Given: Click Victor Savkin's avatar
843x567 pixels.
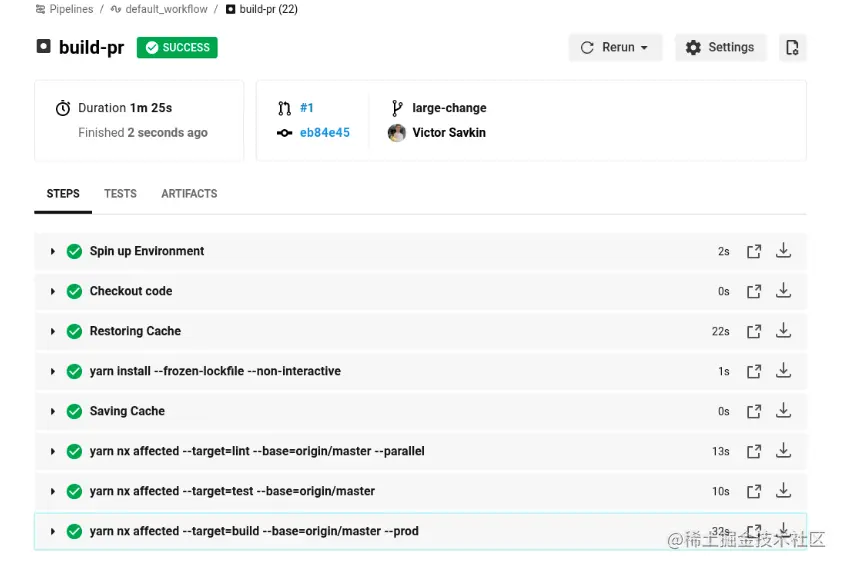Looking at the screenshot, I should (x=397, y=133).
